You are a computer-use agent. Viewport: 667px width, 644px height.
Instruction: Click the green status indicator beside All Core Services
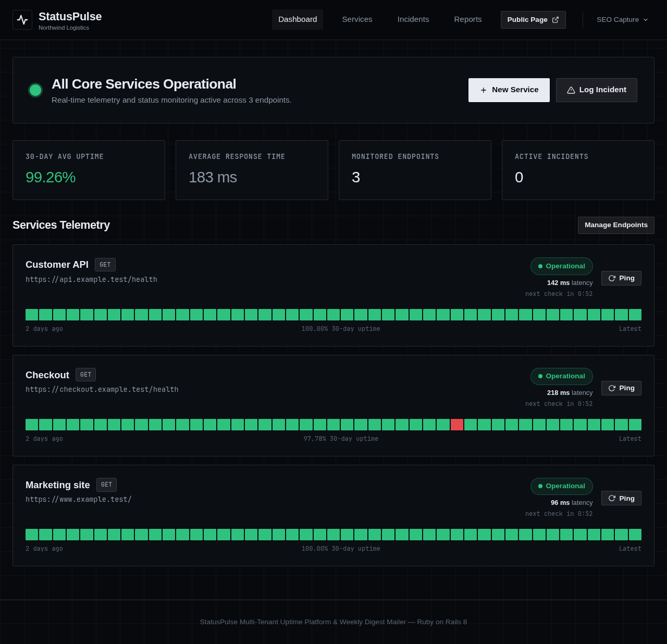35,90
